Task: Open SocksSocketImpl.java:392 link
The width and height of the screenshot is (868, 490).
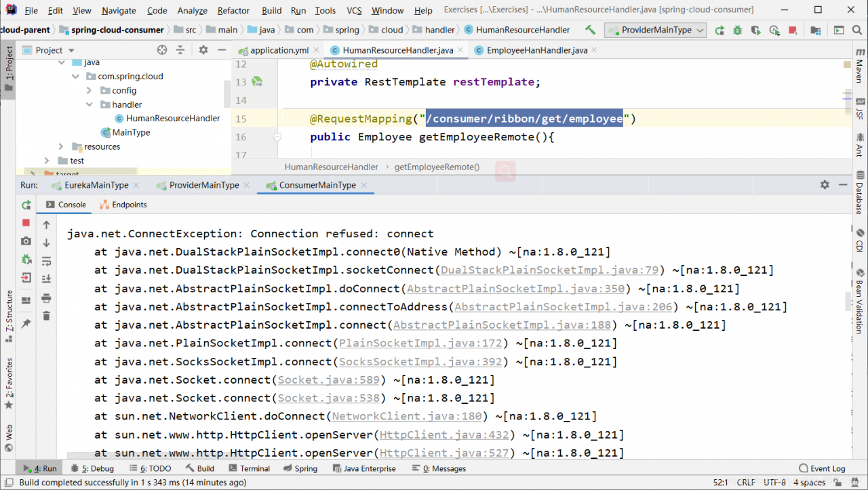Action: (421, 362)
